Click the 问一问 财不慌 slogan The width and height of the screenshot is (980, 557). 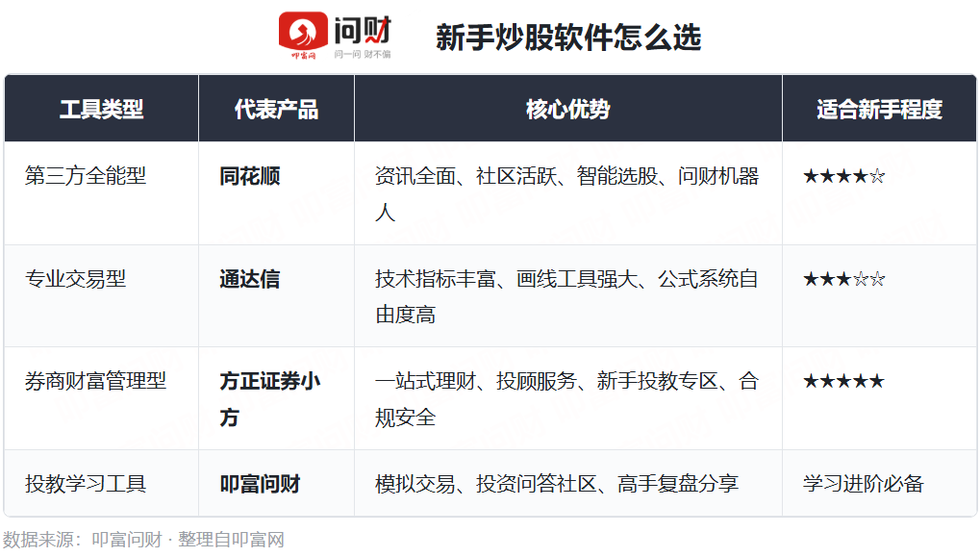[x=363, y=55]
